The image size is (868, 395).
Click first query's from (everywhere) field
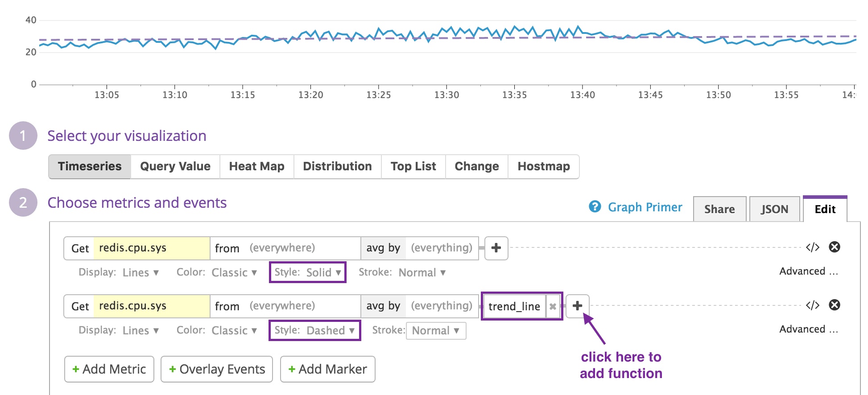[285, 248]
